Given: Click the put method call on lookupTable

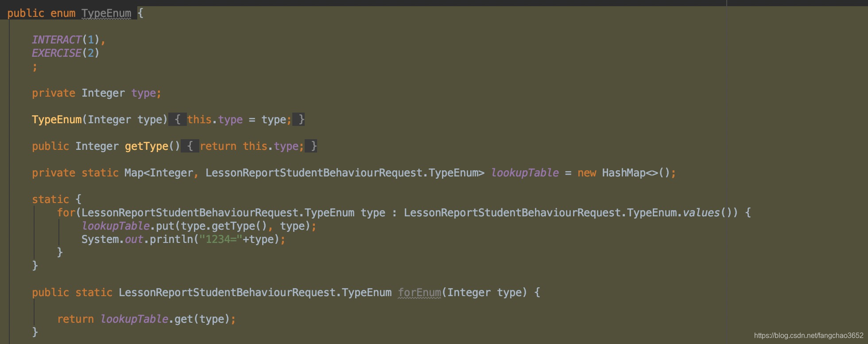Looking at the screenshot, I should click(165, 226).
